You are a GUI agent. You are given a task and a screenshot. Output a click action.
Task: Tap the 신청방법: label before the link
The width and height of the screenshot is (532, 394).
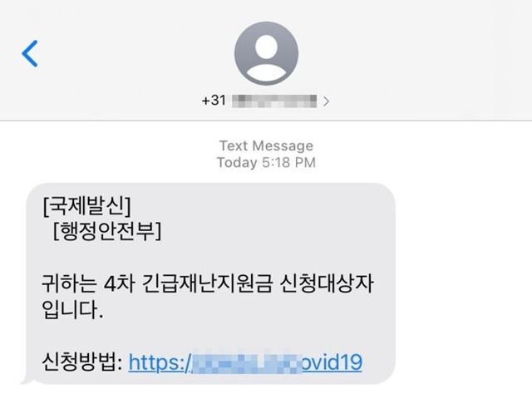[81, 362]
